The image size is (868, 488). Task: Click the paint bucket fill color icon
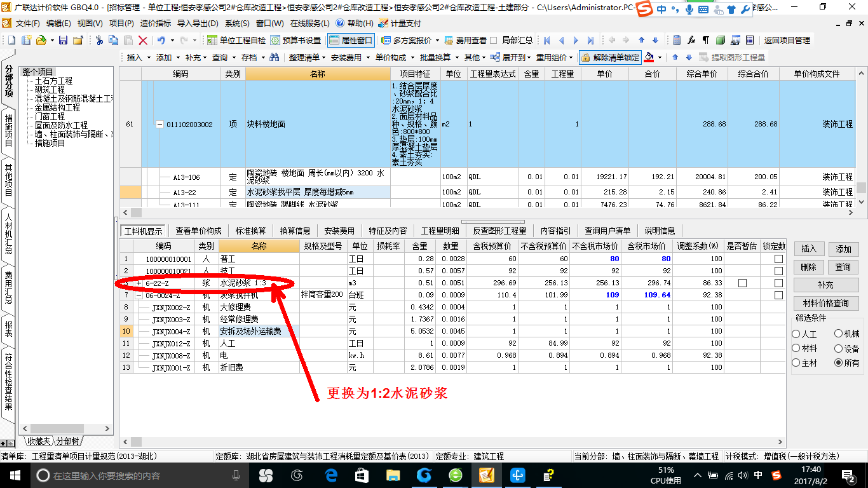[x=649, y=57]
